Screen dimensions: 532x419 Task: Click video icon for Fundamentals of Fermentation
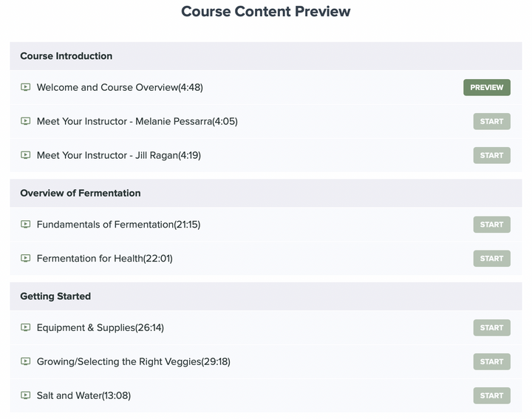pos(25,224)
